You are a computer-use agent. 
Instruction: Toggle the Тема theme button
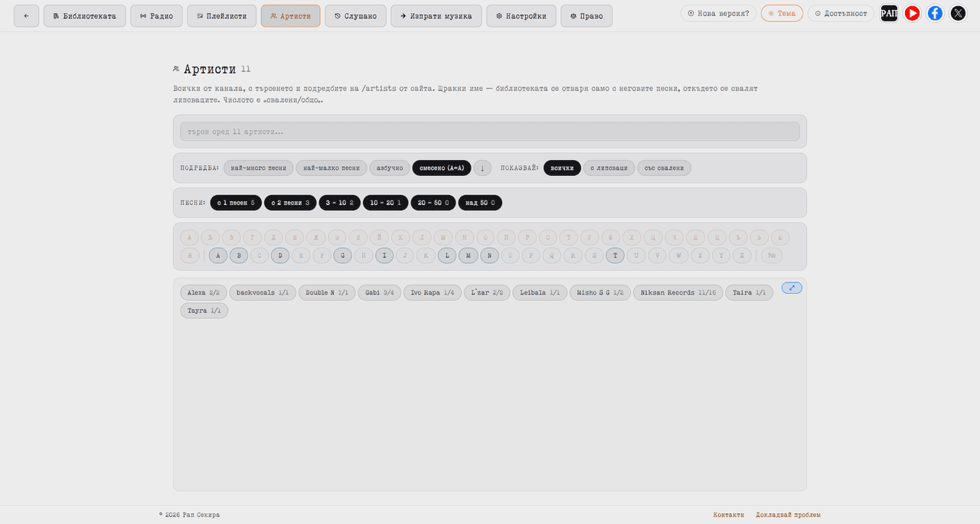pos(782,13)
